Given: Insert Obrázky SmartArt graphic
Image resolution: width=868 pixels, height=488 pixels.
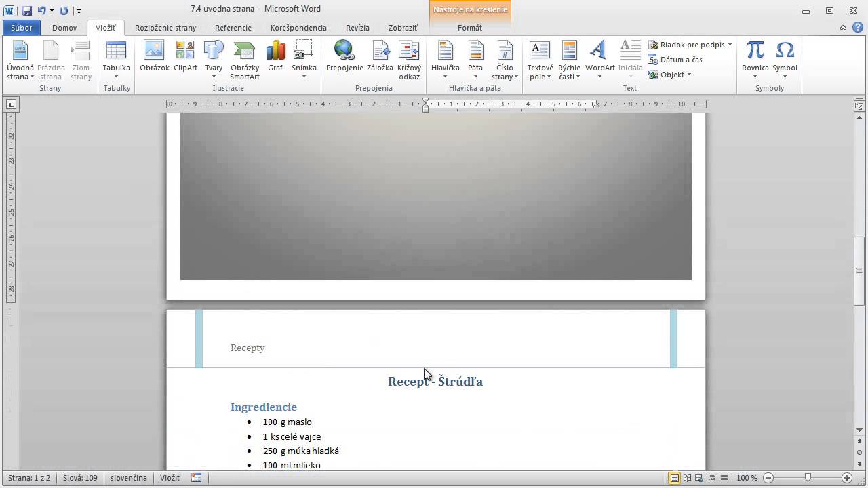Looking at the screenshot, I should point(245,60).
